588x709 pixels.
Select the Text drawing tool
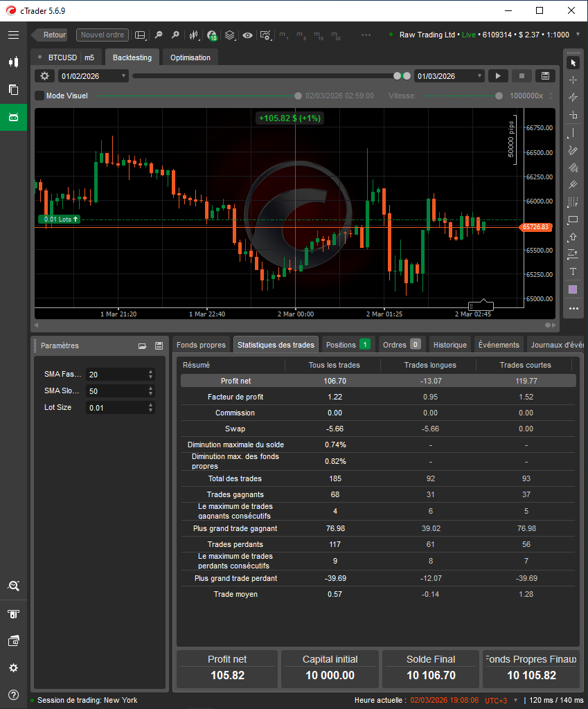(x=573, y=271)
